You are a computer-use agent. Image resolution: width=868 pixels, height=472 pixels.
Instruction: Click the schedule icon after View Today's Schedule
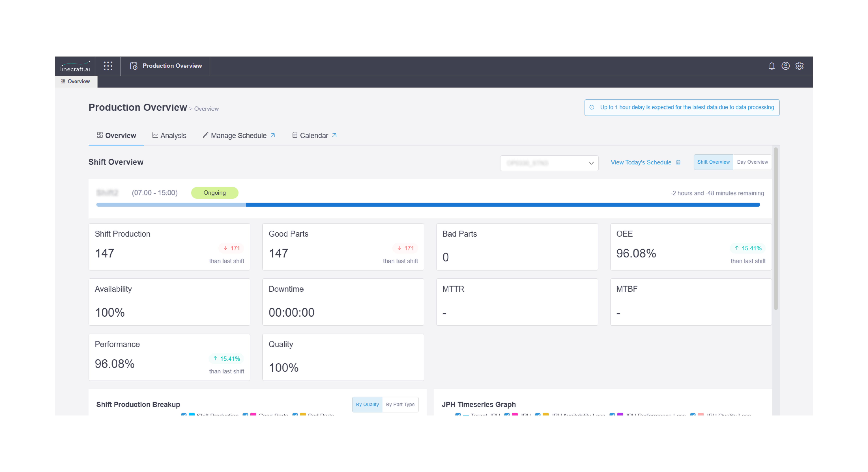[678, 162]
